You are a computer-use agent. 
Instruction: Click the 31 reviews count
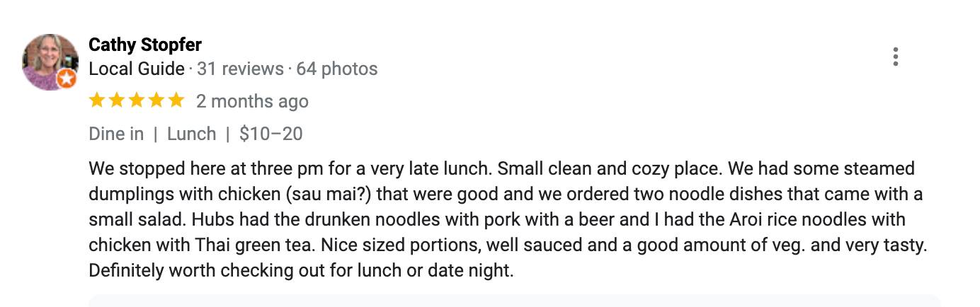pyautogui.click(x=240, y=69)
